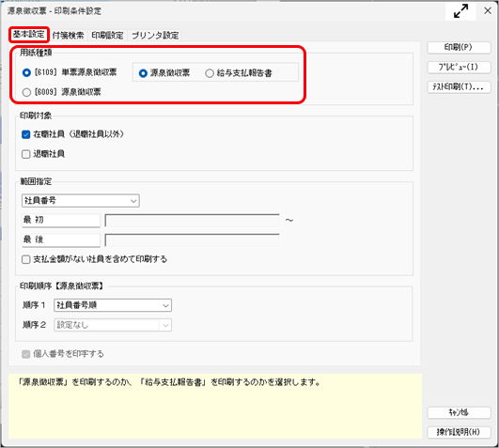
Task: Open the 基本設定 tab
Action: [x=28, y=35]
